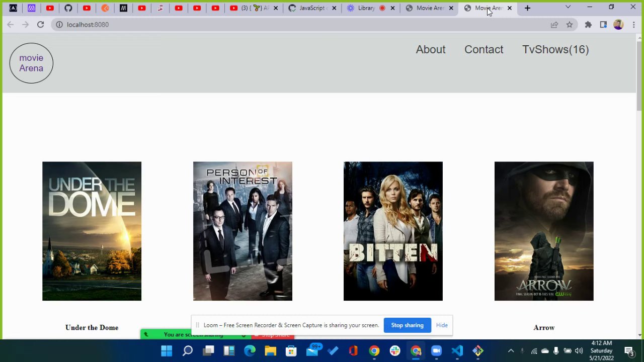Screen dimensions: 644x362
Task: Click the 'Under the Dome' title
Action: pyautogui.click(x=92, y=327)
